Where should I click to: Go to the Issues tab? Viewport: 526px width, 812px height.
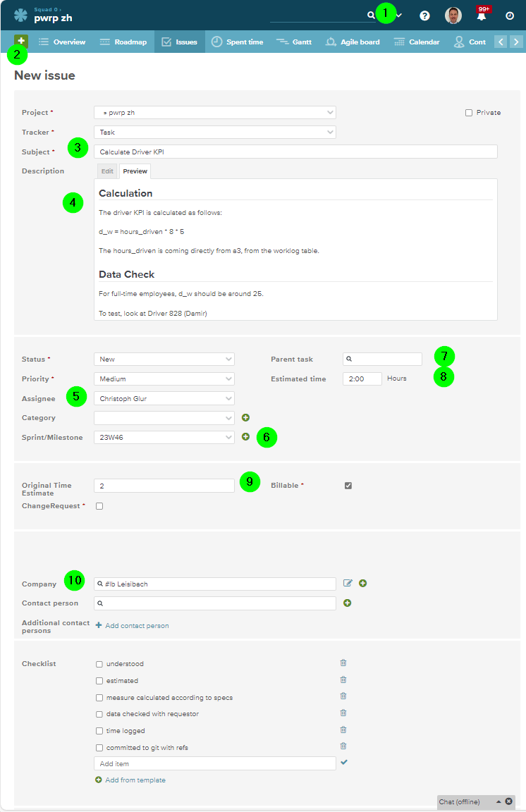click(179, 42)
